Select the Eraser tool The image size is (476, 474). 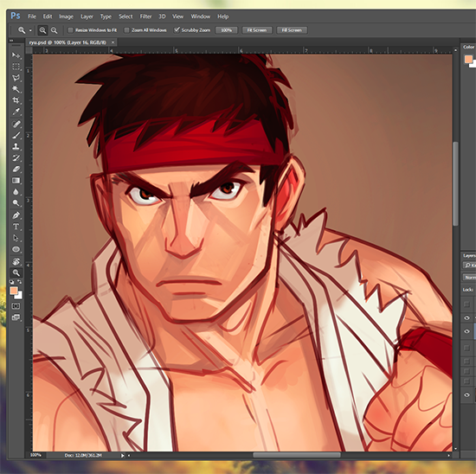pyautogui.click(x=16, y=169)
